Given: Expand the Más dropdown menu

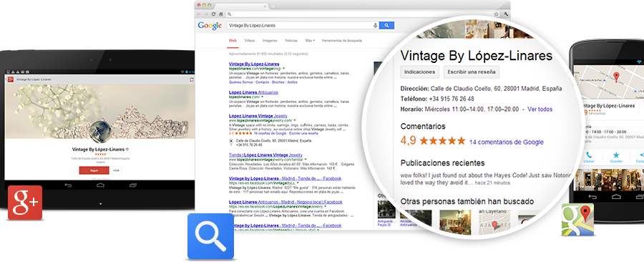Looking at the screenshot, I should point(310,41).
